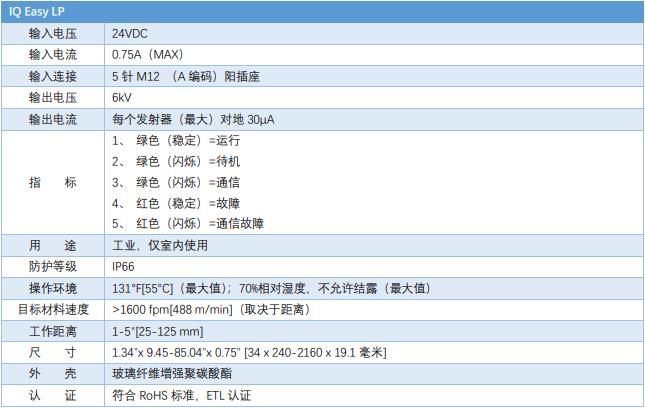645x408 pixels.
Task: Click the IQ Easy LP table header
Action: pyautogui.click(x=322, y=12)
